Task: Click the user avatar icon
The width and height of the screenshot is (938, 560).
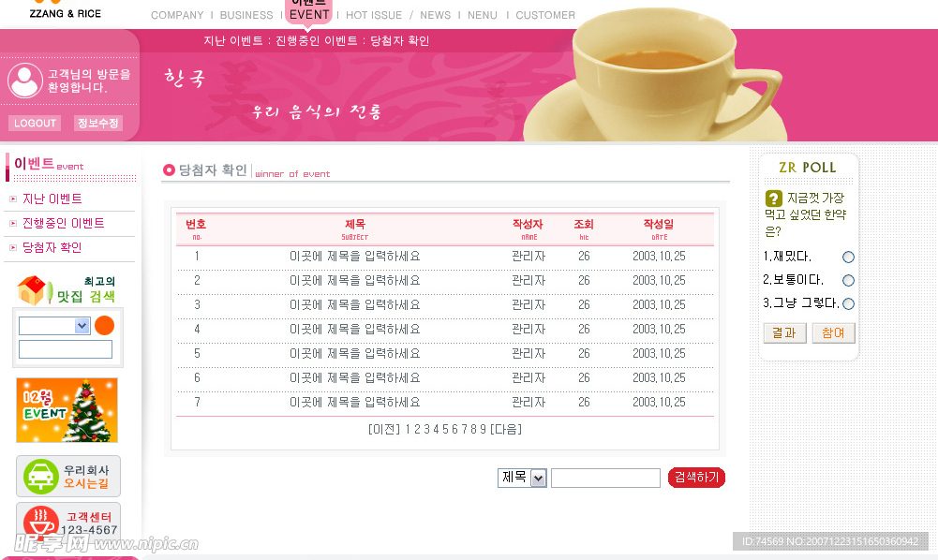Action: pos(25,81)
